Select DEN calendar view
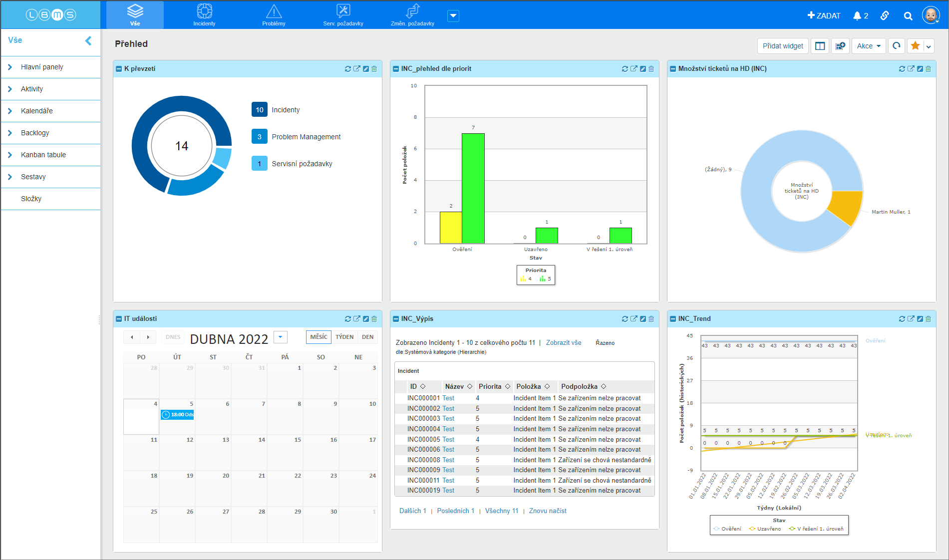Viewport: 949px width, 560px height. [x=368, y=337]
